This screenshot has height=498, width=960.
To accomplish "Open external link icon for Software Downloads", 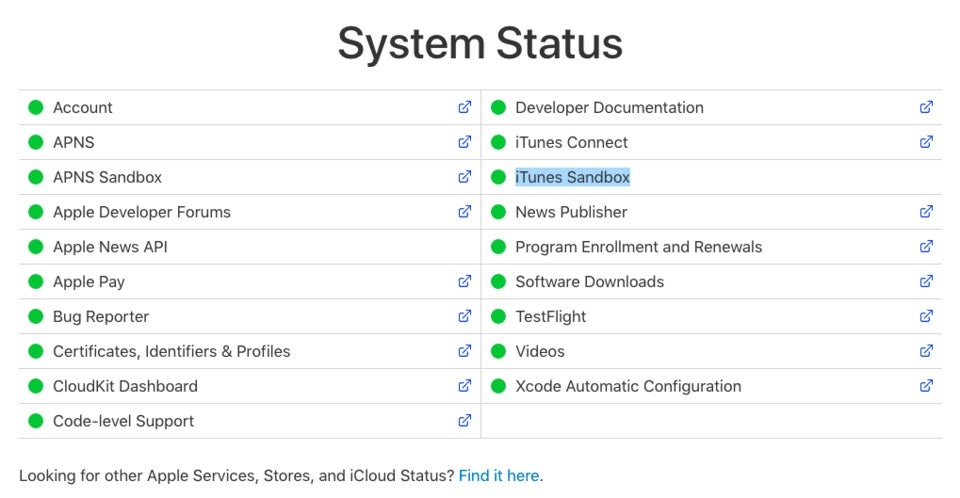I will click(926, 281).
